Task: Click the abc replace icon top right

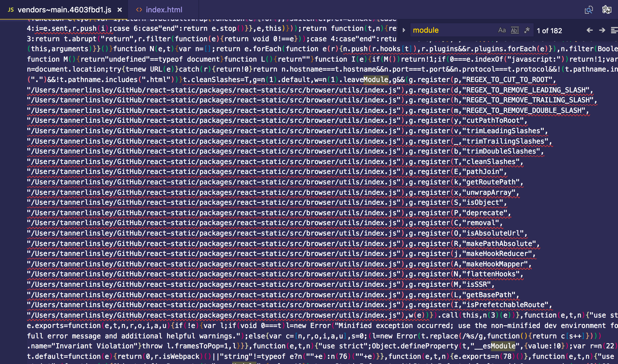Action: tap(606, 10)
